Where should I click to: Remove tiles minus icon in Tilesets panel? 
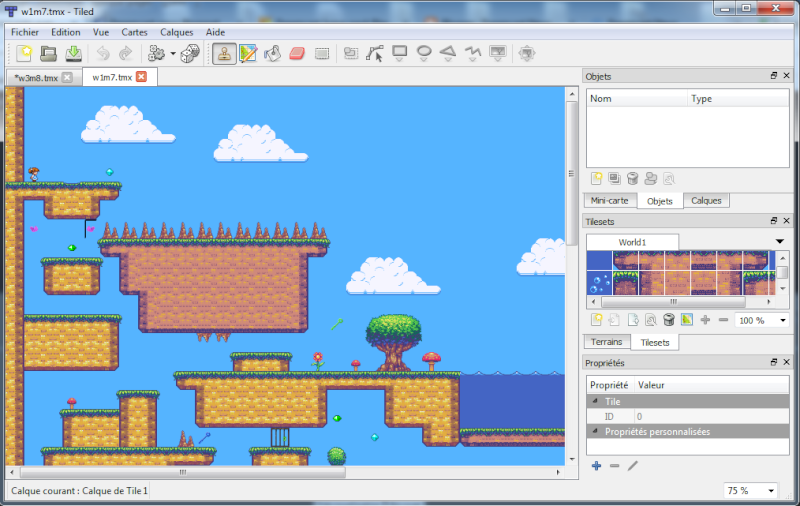tap(723, 320)
